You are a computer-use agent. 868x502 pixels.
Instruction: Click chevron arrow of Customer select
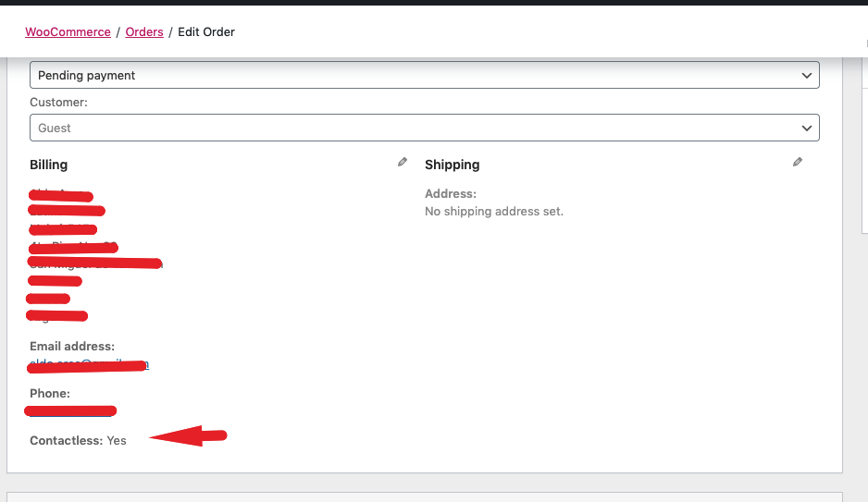click(x=807, y=129)
